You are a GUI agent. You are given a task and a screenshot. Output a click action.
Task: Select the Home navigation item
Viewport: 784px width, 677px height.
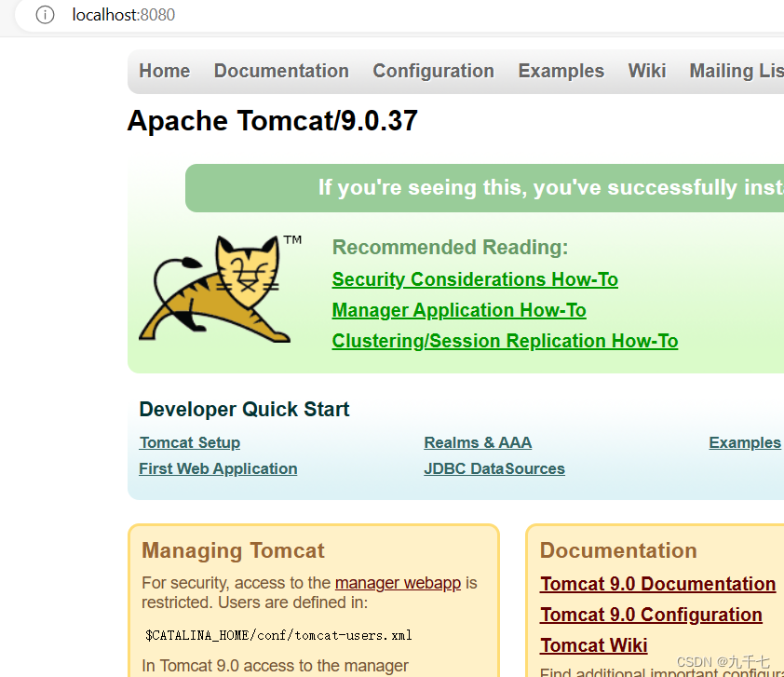[x=164, y=71]
